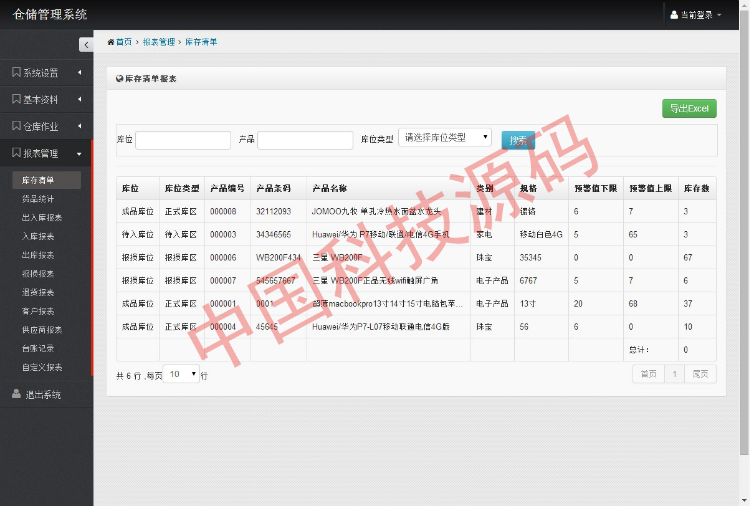Image resolution: width=750 pixels, height=506 pixels.
Task: Click the 退出系统 user icon
Action: tap(16, 394)
